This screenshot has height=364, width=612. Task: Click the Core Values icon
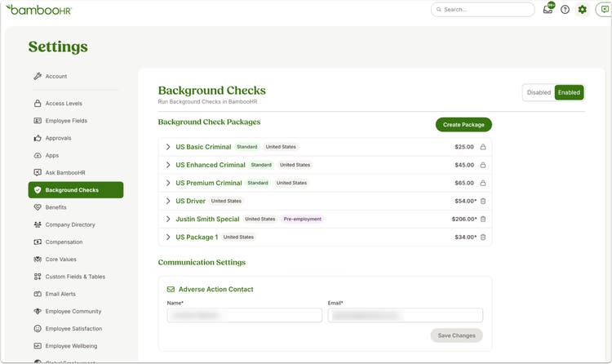pyautogui.click(x=38, y=260)
